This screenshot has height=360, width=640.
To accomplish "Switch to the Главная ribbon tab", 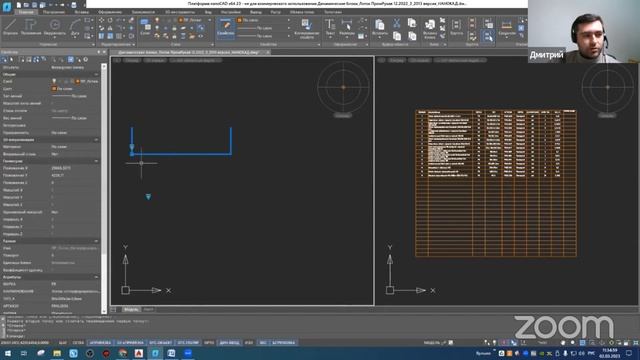I will click(x=26, y=12).
